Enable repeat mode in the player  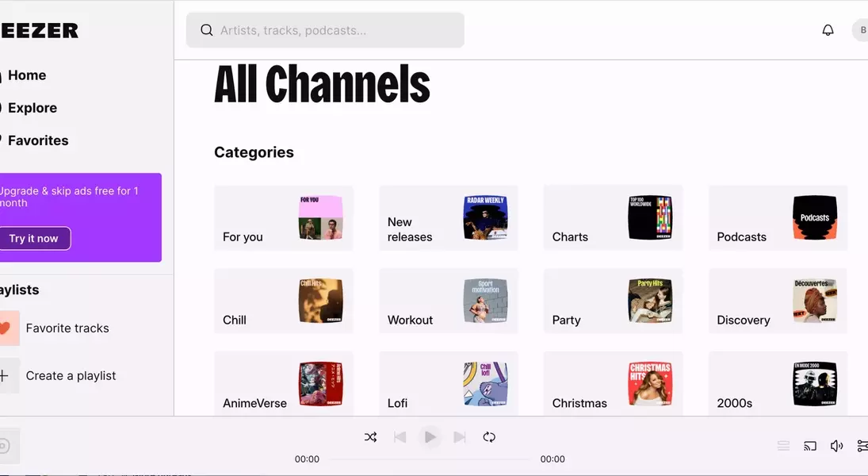[489, 436]
